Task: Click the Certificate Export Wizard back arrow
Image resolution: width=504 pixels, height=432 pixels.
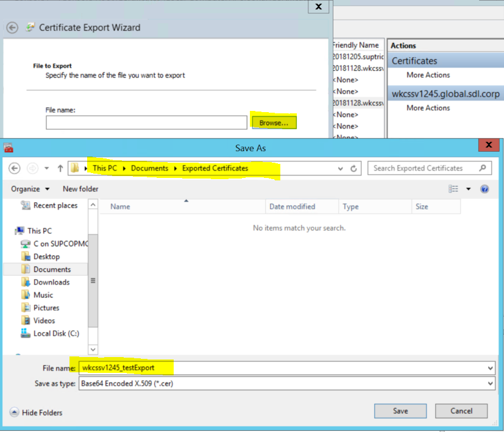Action: 12,27
